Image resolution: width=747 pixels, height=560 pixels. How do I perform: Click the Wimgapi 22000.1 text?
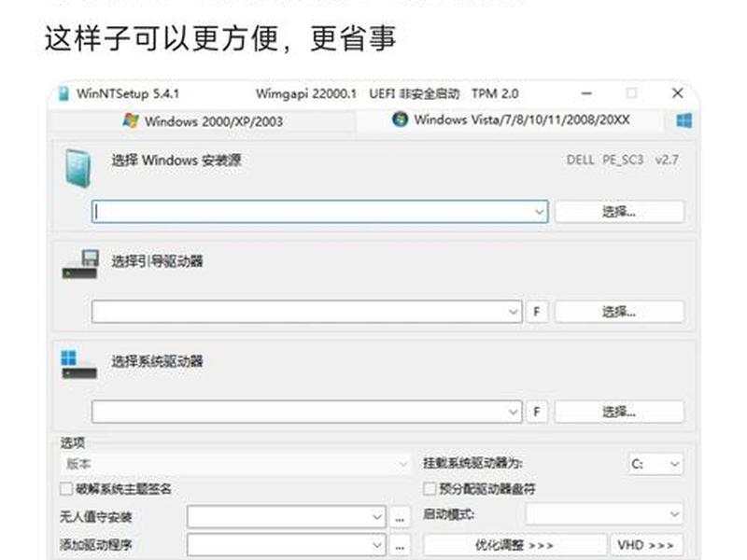click(x=306, y=94)
